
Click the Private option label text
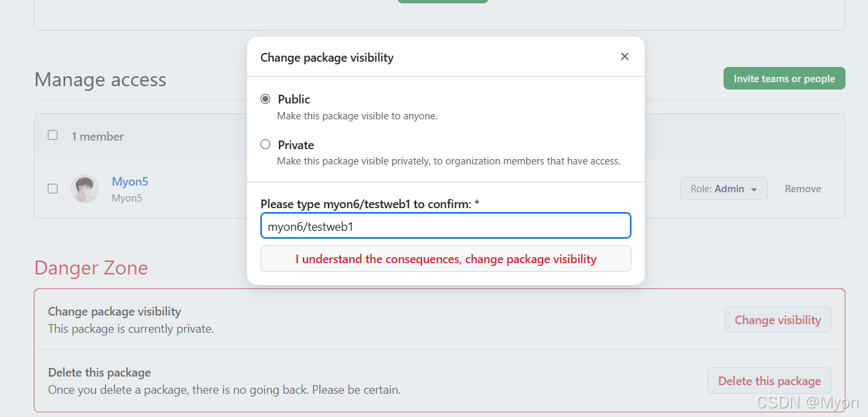(296, 145)
